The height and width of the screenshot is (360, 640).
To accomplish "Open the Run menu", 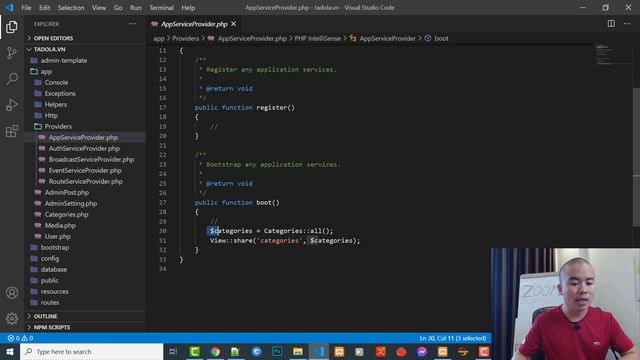I will pyautogui.click(x=136, y=8).
